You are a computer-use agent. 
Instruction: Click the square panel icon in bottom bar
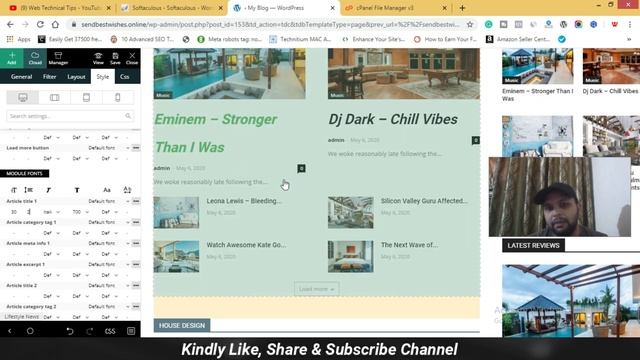point(131,331)
